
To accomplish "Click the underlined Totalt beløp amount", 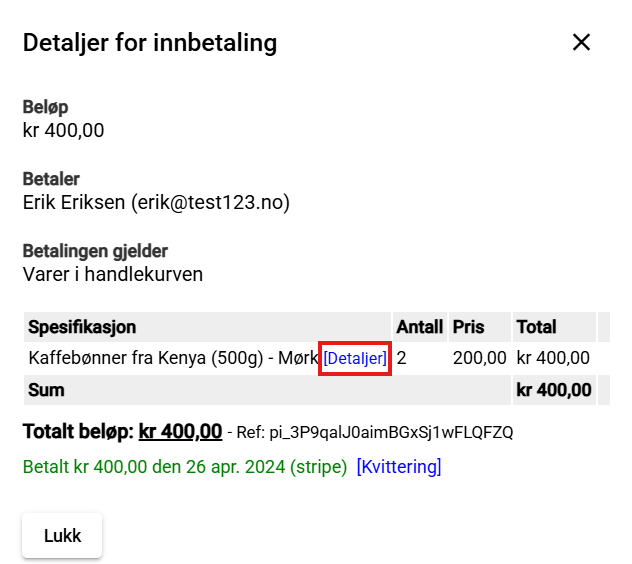I will (180, 432).
